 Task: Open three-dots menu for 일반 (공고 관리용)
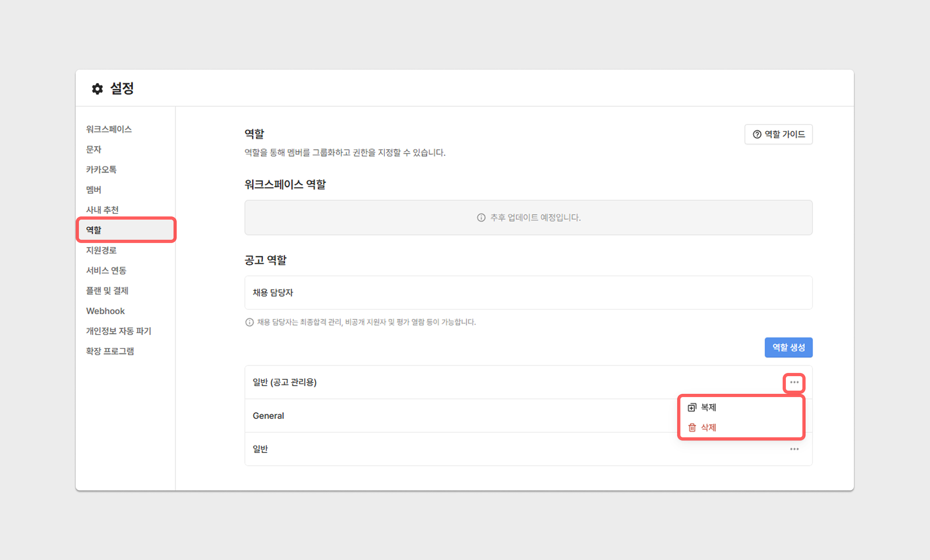click(x=794, y=383)
